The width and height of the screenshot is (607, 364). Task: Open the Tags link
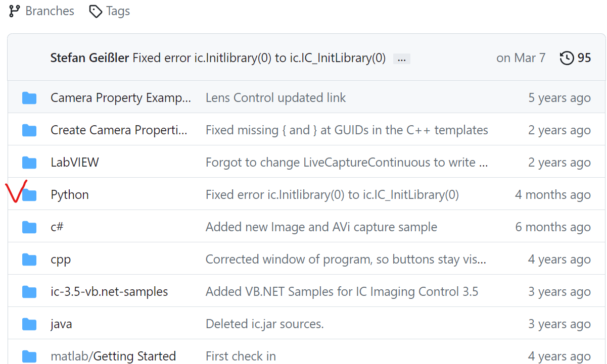coord(118,11)
